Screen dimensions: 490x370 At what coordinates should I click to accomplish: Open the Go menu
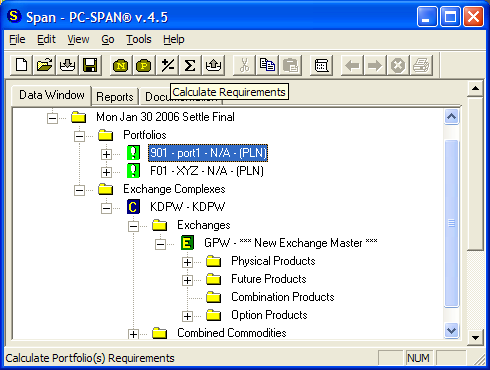click(108, 39)
